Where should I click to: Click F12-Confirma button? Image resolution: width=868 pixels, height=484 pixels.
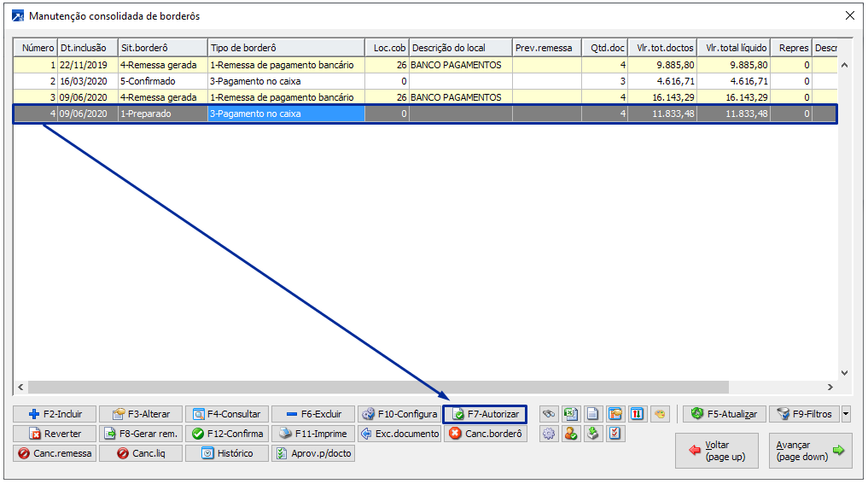point(227,434)
